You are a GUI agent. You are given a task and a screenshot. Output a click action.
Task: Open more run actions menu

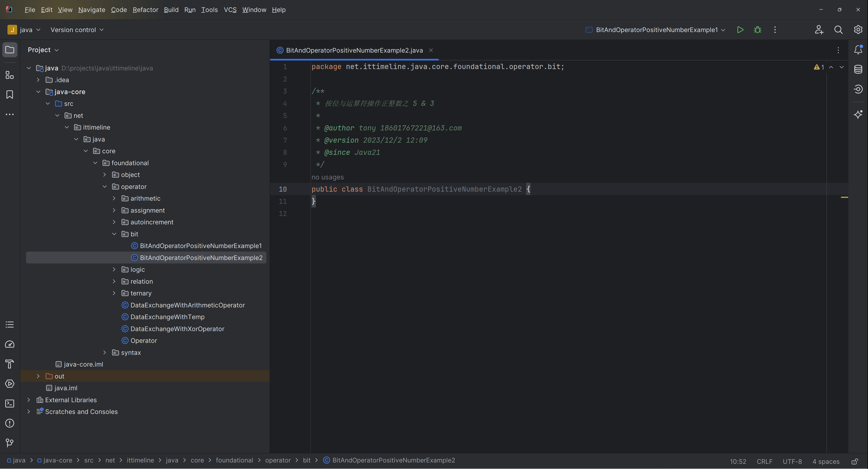(x=775, y=30)
